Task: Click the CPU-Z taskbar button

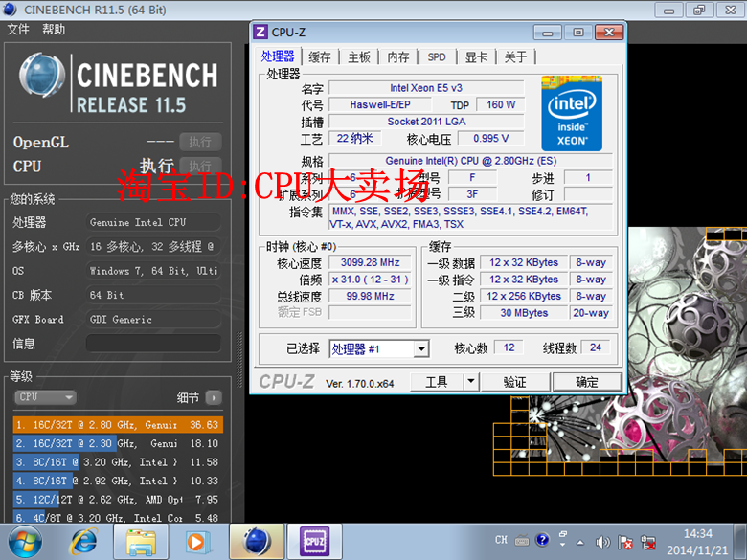Action: tap(314, 542)
